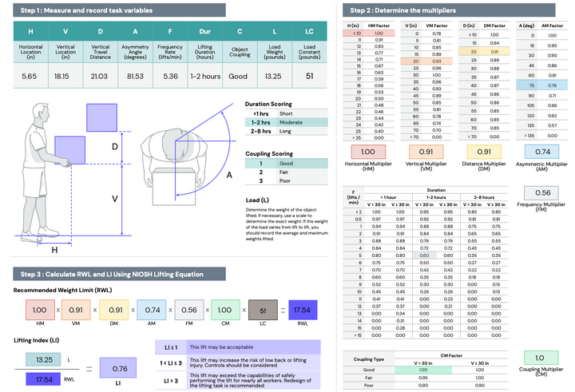Select the Moderate duration scoring row
The width and height of the screenshot is (575, 392).
pos(286,121)
